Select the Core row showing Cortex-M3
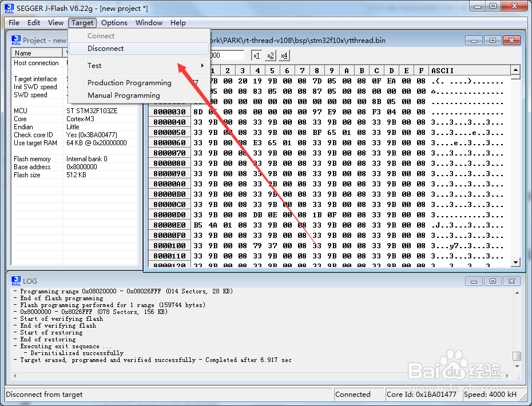Viewport: 532px width, 406px height. (74, 119)
